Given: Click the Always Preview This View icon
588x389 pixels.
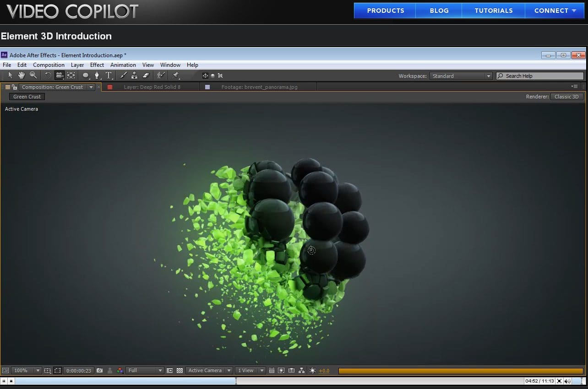Looking at the screenshot, I should tap(5, 370).
